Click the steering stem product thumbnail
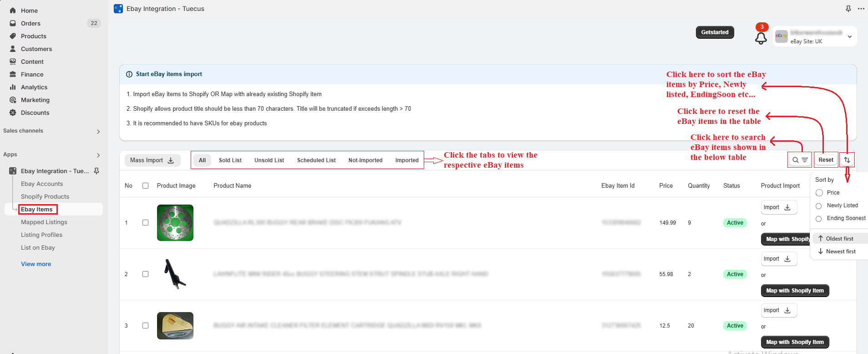This screenshot has height=354, width=868. (x=175, y=274)
